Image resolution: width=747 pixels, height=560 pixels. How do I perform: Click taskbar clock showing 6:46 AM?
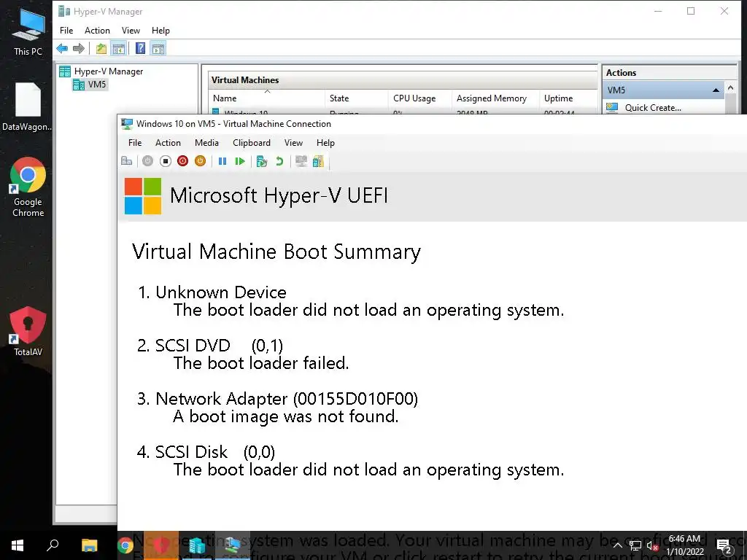tap(684, 545)
